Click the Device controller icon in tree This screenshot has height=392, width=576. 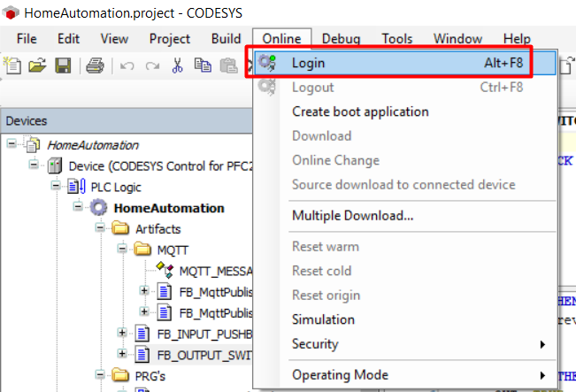[55, 165]
